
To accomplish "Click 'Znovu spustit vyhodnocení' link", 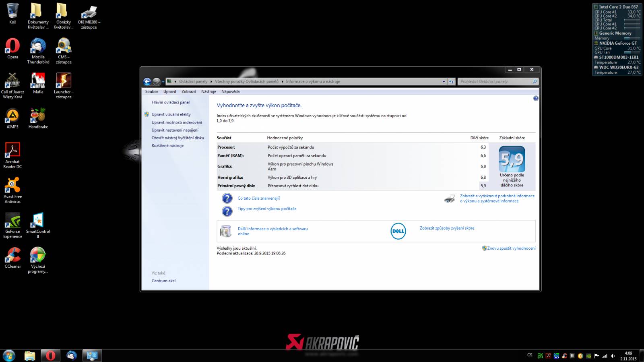I will (511, 248).
